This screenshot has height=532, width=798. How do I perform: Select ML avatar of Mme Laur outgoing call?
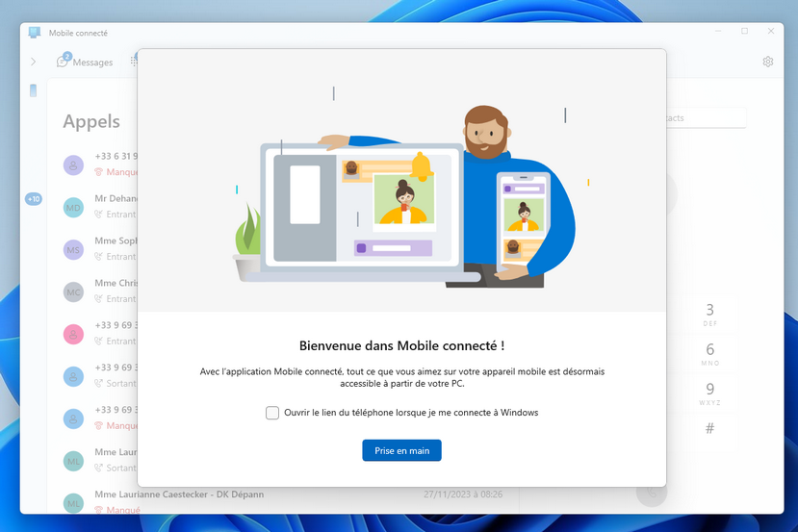tap(73, 461)
